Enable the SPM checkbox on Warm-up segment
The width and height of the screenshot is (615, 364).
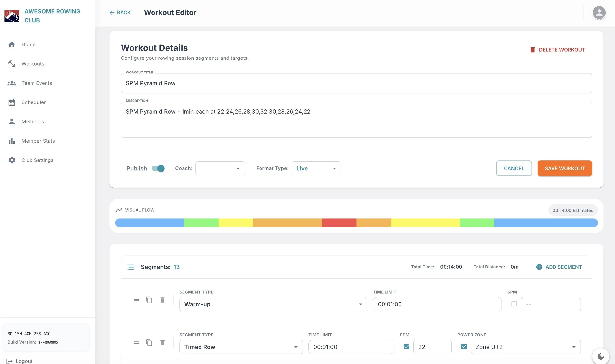(x=514, y=304)
